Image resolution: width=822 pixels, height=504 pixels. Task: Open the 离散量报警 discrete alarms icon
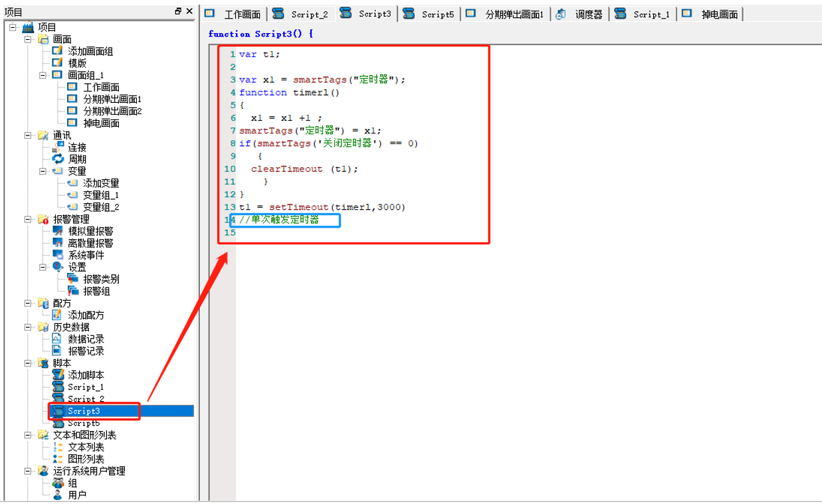58,243
